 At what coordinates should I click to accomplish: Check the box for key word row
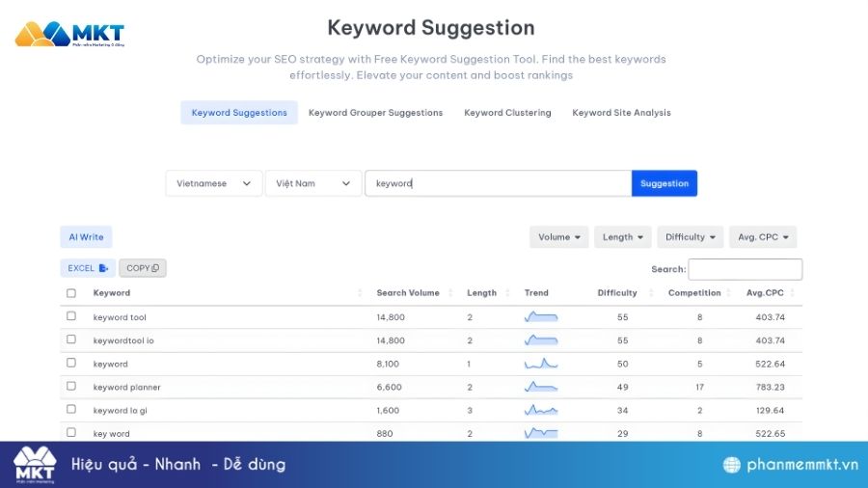pyautogui.click(x=71, y=432)
